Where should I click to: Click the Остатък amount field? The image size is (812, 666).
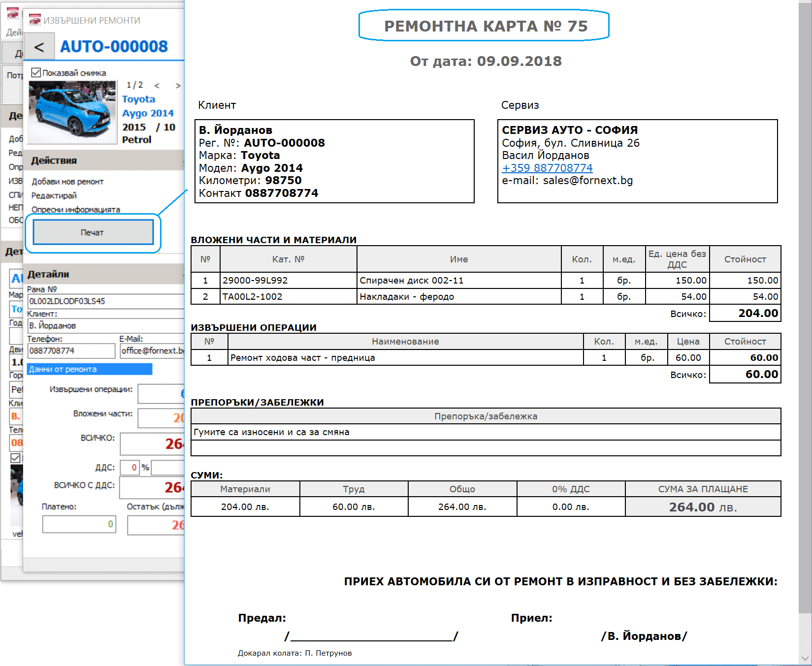click(x=156, y=525)
